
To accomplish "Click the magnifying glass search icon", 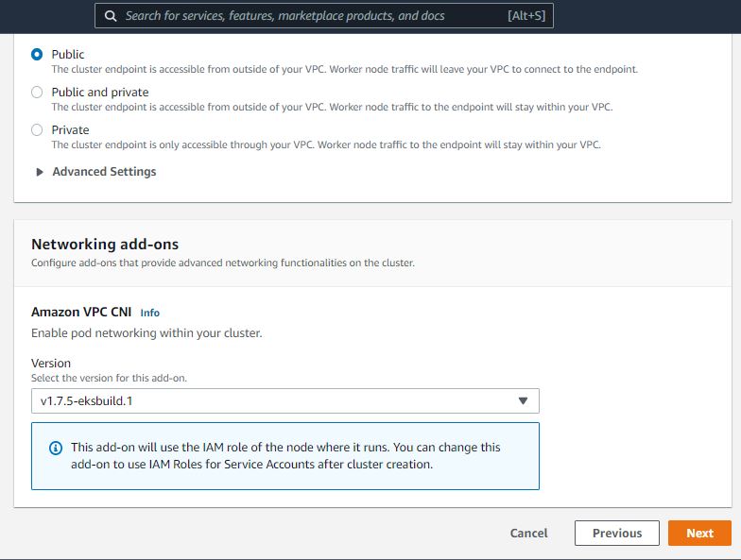I will (112, 16).
